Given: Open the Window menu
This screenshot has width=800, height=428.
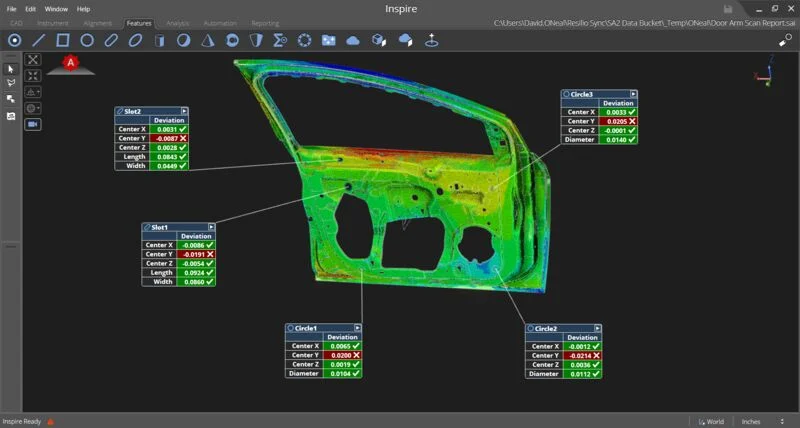Looking at the screenshot, I should coord(56,9).
